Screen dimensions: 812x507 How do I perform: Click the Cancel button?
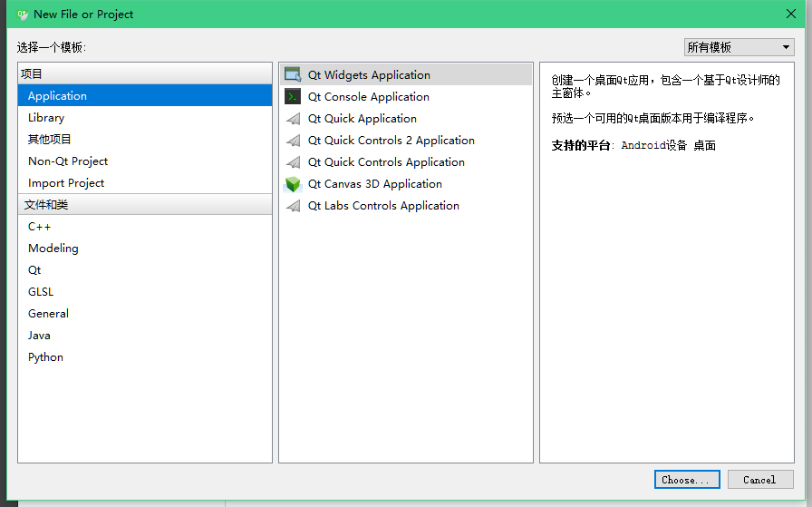tap(760, 480)
